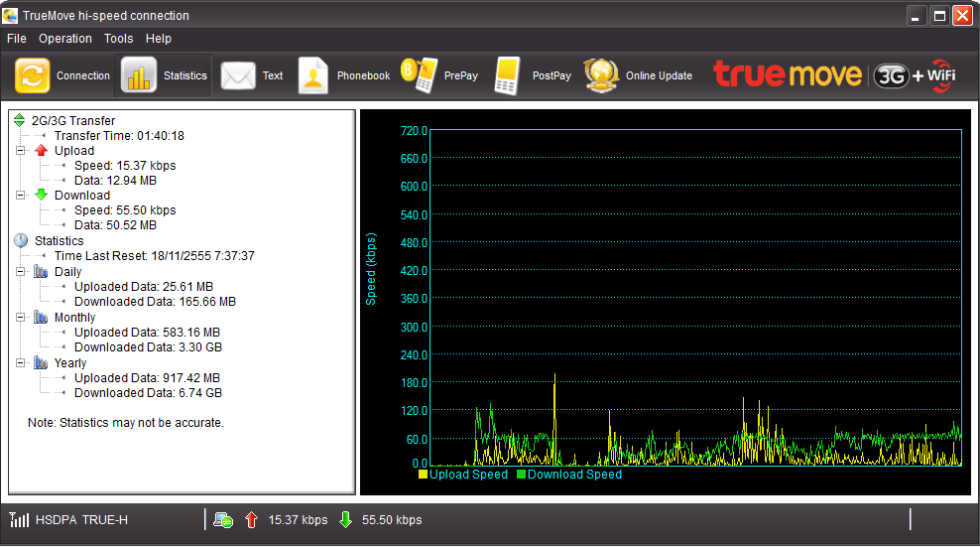Collapse the Monthly statistics node
This screenshot has width=980, height=547.
pos(20,318)
